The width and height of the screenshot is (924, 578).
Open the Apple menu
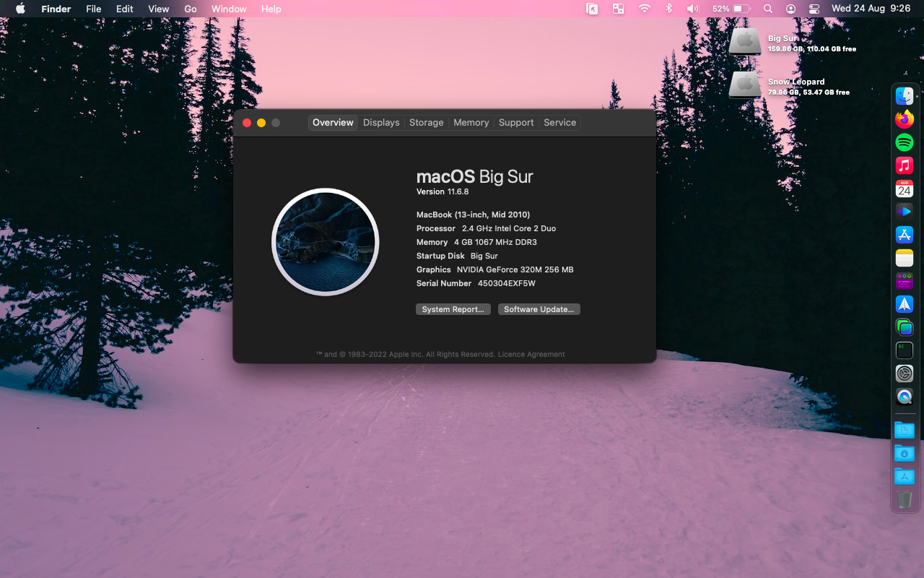coord(20,9)
